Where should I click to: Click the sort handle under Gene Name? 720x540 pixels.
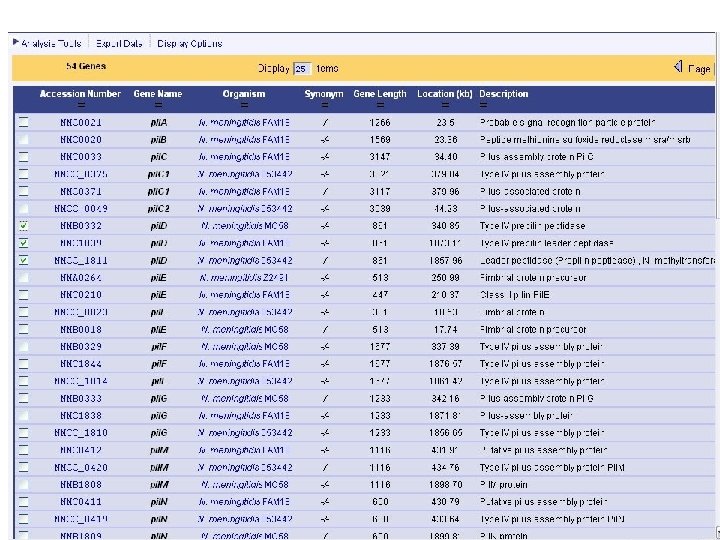[x=158, y=105]
